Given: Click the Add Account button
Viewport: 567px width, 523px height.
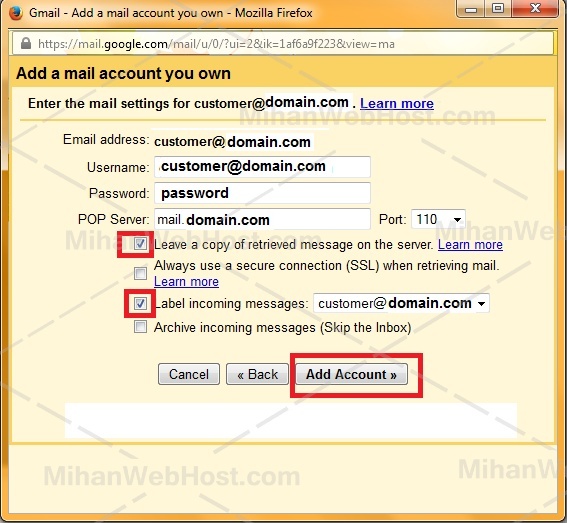Looking at the screenshot, I should (x=351, y=374).
